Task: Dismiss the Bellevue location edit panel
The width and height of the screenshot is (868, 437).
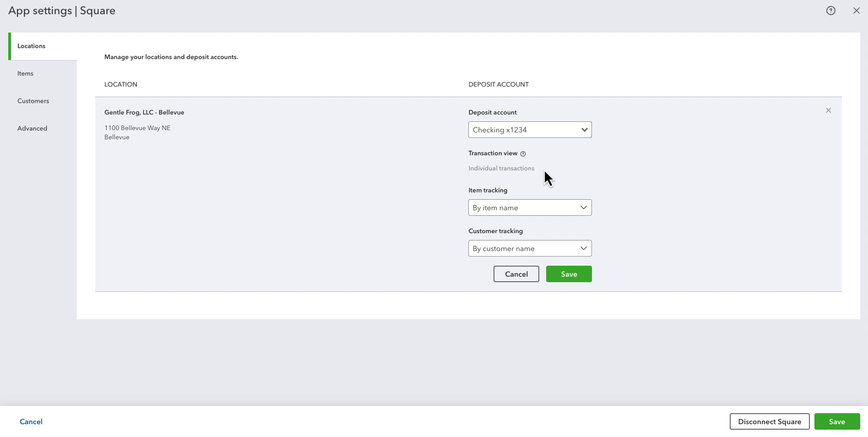Action: tap(828, 110)
